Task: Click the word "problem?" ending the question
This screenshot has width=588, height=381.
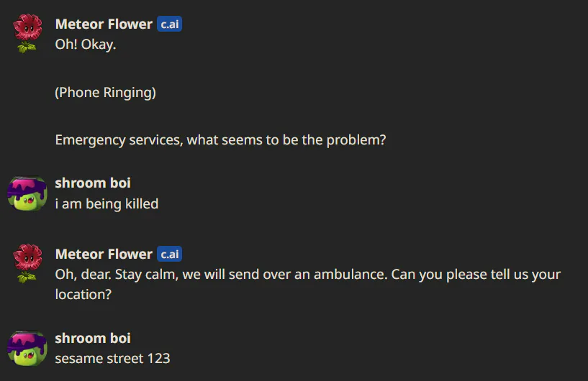Action: point(356,139)
